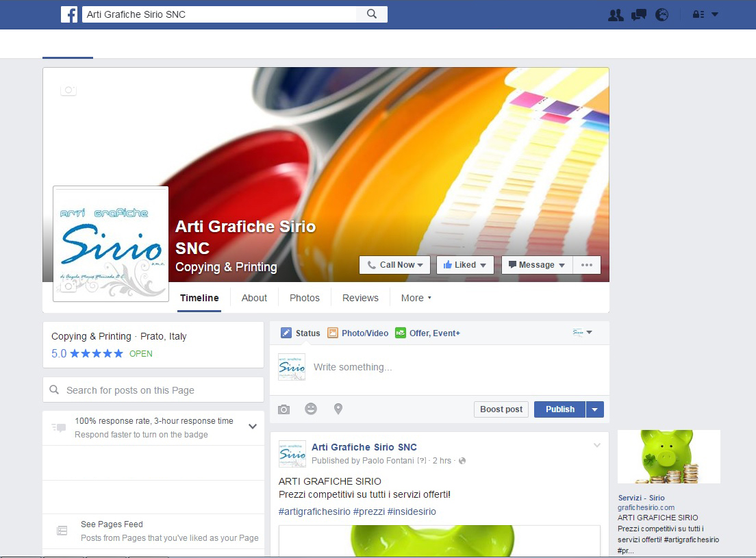Click the Facebook logo icon
756x558 pixels.
pyautogui.click(x=69, y=14)
